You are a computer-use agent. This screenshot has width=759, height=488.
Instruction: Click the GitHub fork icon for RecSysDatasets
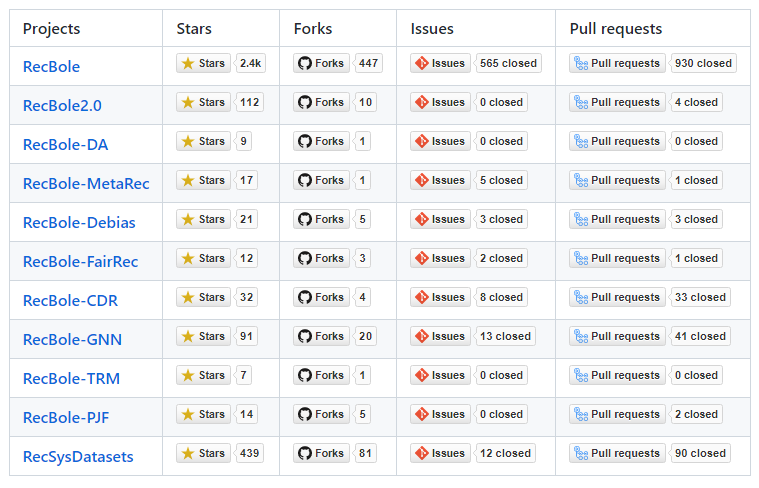click(x=305, y=453)
